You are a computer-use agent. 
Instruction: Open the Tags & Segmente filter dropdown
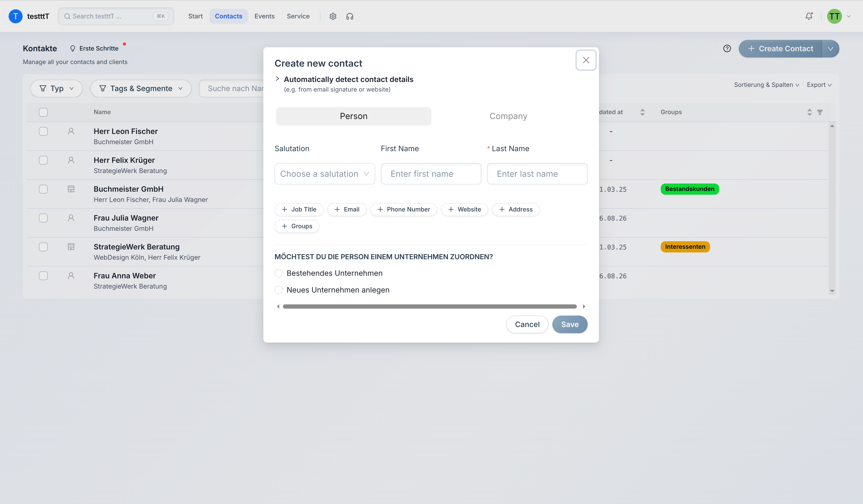click(x=141, y=88)
